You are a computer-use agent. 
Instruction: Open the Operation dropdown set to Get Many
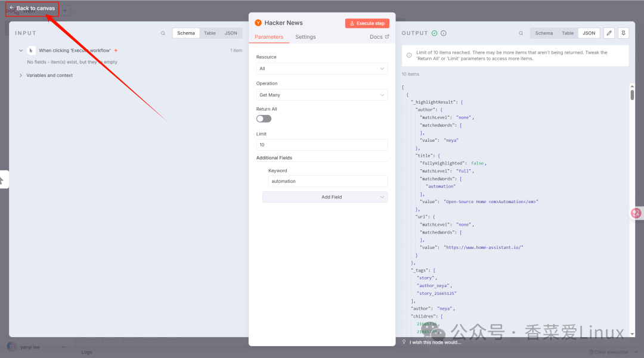point(322,95)
